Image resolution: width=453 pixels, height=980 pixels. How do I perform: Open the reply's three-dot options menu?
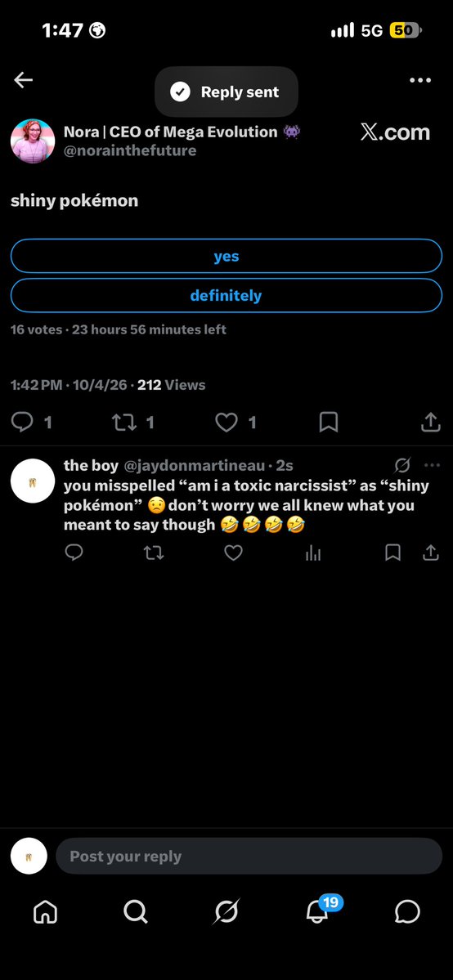click(x=432, y=465)
